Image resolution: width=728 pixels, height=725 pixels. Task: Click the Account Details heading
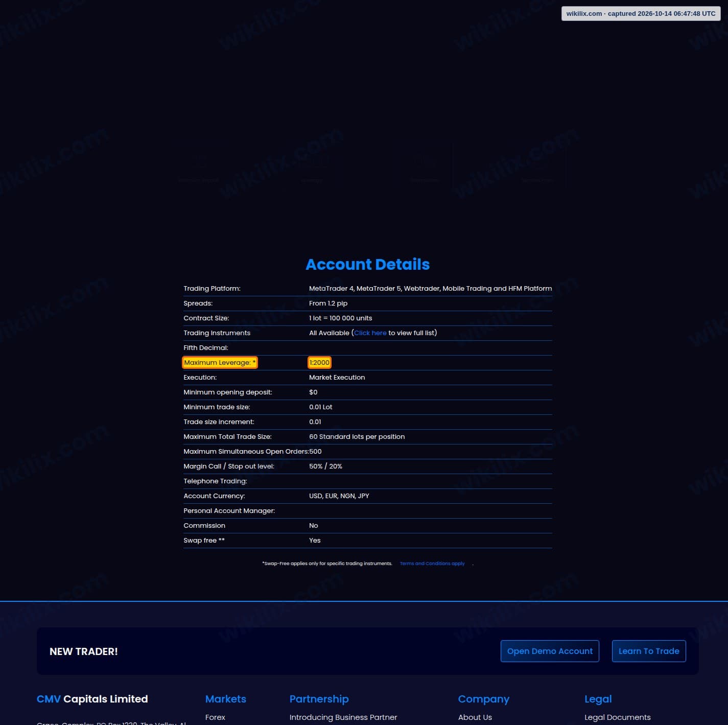pyautogui.click(x=368, y=264)
